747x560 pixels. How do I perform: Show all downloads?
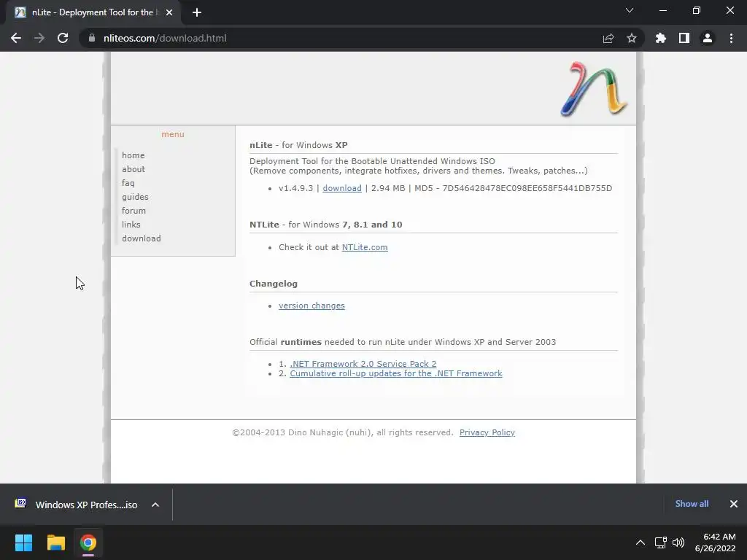[x=692, y=504]
